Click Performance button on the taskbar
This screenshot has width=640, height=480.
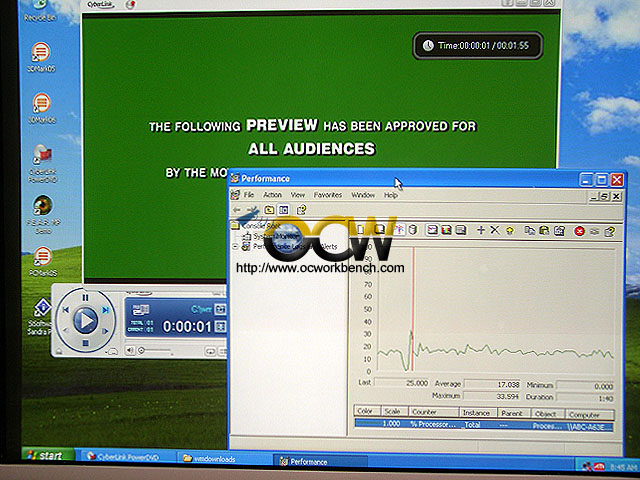(x=321, y=461)
